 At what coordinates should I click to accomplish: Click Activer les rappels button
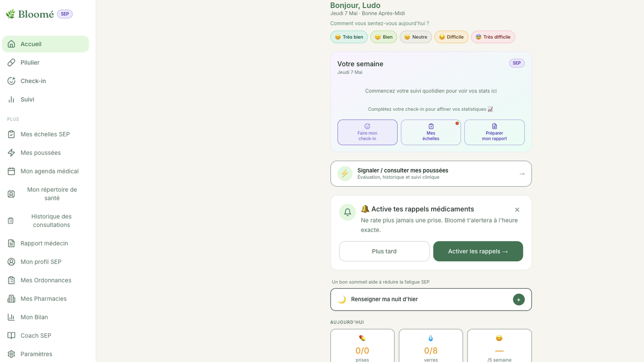tap(478, 251)
